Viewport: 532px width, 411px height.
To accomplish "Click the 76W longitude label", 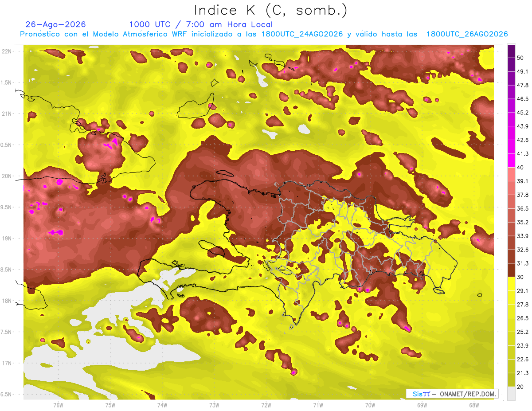I will click(58, 405).
